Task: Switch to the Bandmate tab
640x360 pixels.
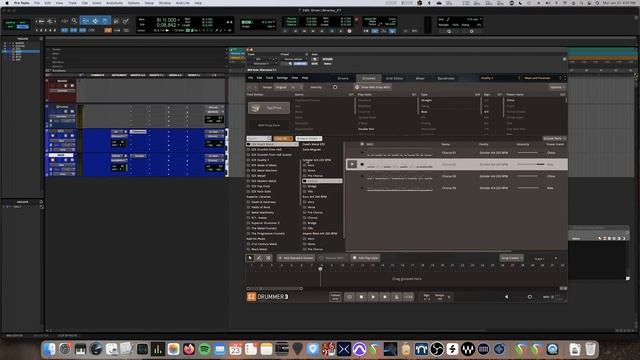Action: [x=446, y=78]
